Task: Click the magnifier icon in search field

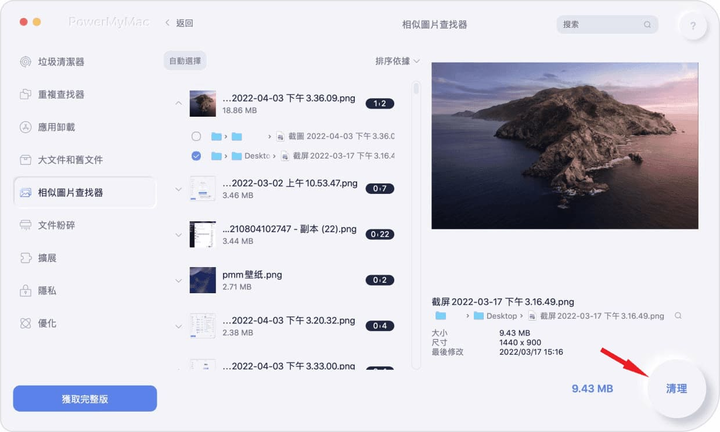Action: tap(647, 24)
